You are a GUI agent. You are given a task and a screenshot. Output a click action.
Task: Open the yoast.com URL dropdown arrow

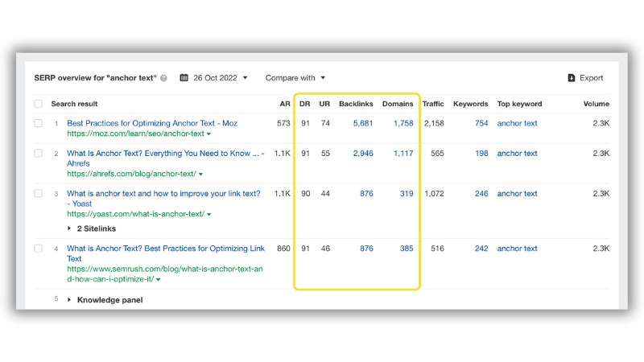pyautogui.click(x=209, y=215)
